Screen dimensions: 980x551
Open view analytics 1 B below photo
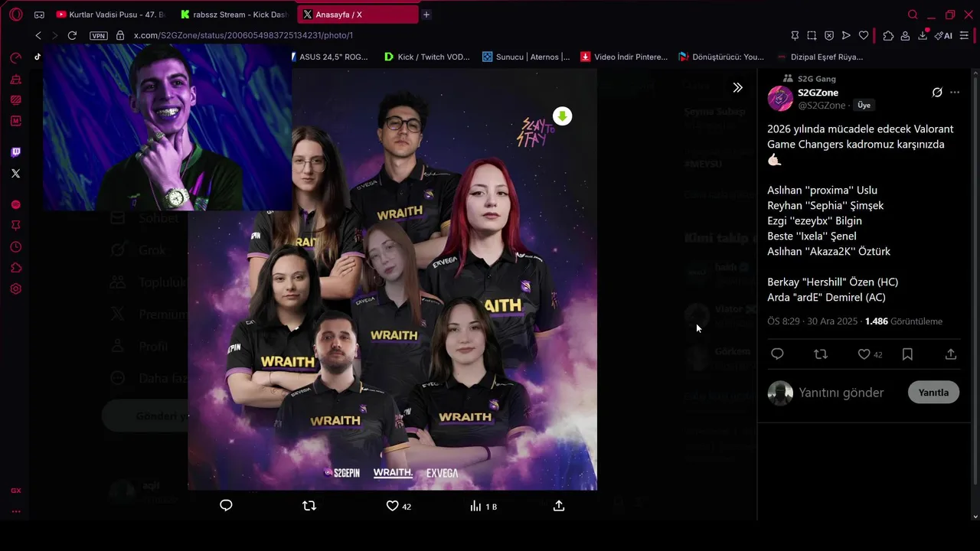(483, 506)
